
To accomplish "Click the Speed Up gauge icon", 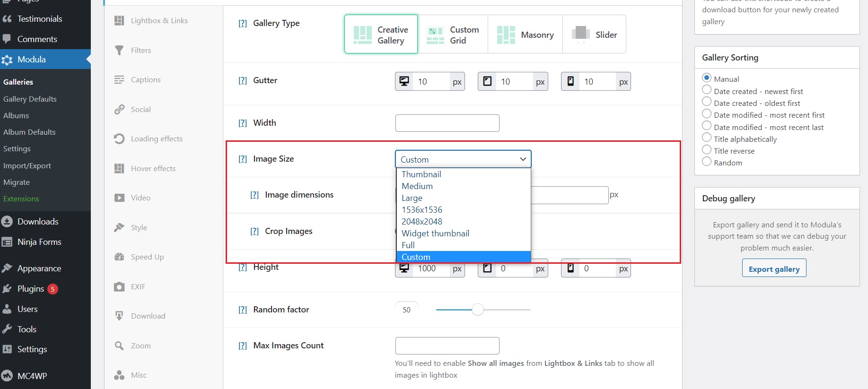I will (119, 257).
